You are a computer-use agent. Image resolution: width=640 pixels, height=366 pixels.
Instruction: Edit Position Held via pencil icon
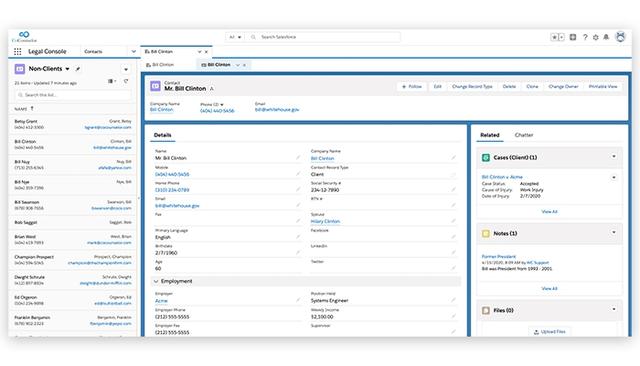coord(453,300)
